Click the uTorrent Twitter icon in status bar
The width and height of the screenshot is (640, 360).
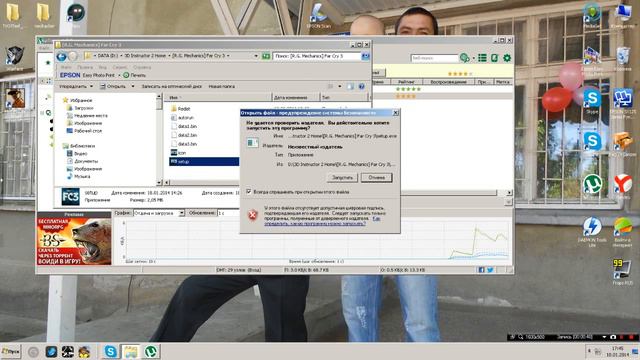[490, 270]
